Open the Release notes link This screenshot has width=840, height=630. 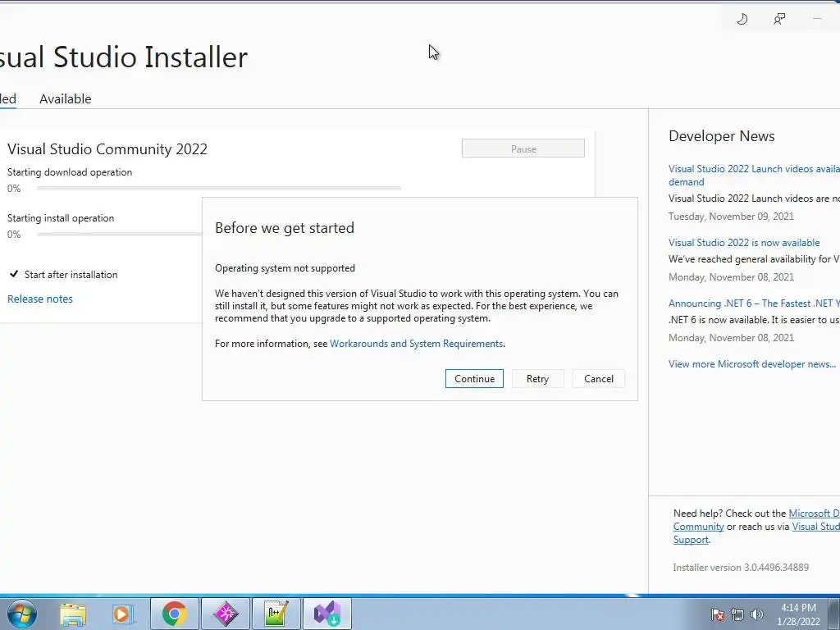click(x=40, y=299)
